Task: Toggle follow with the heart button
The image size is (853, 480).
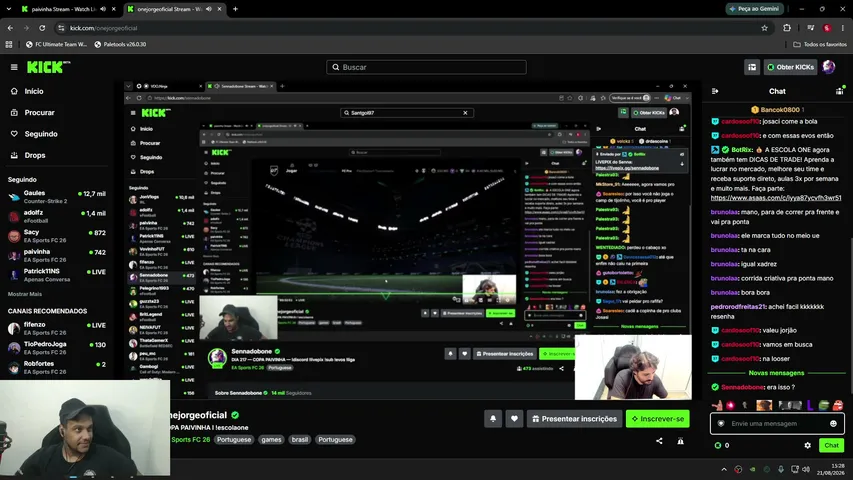Action: [x=514, y=419]
